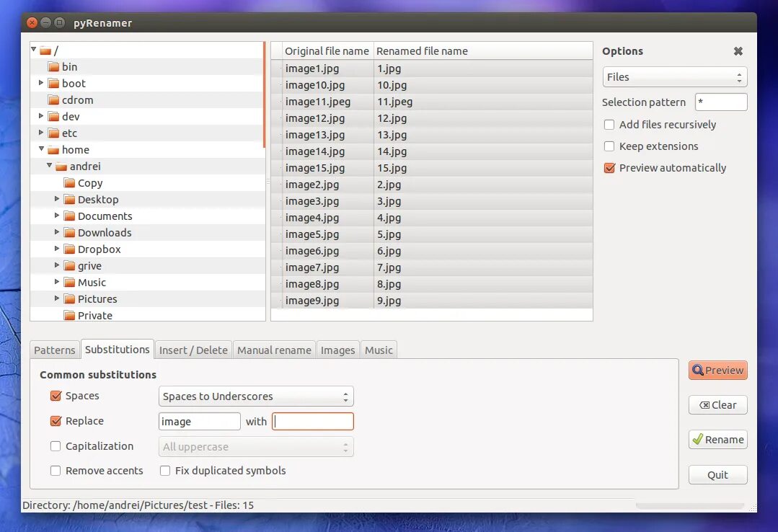Select the image15.jpg file

pyautogui.click(x=432, y=168)
